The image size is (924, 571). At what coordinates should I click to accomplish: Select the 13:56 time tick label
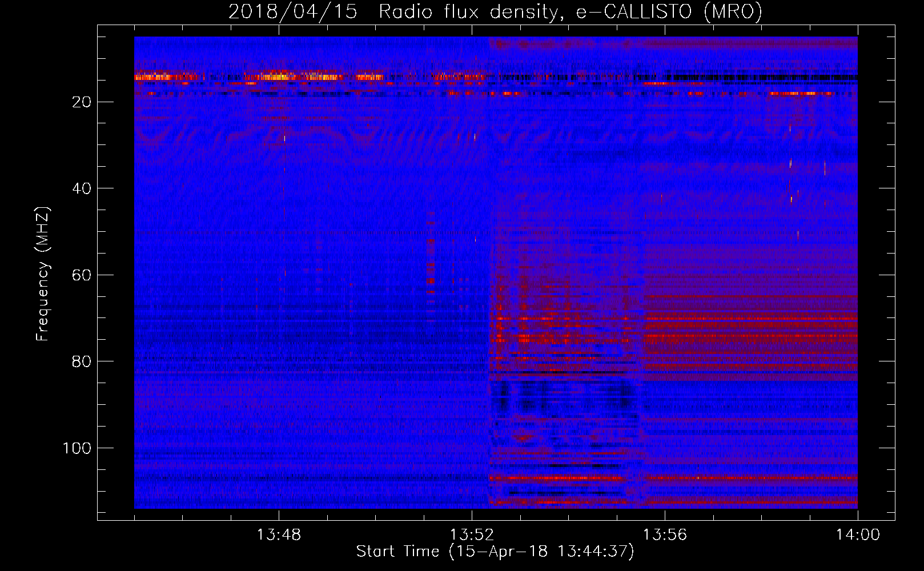pyautogui.click(x=665, y=535)
